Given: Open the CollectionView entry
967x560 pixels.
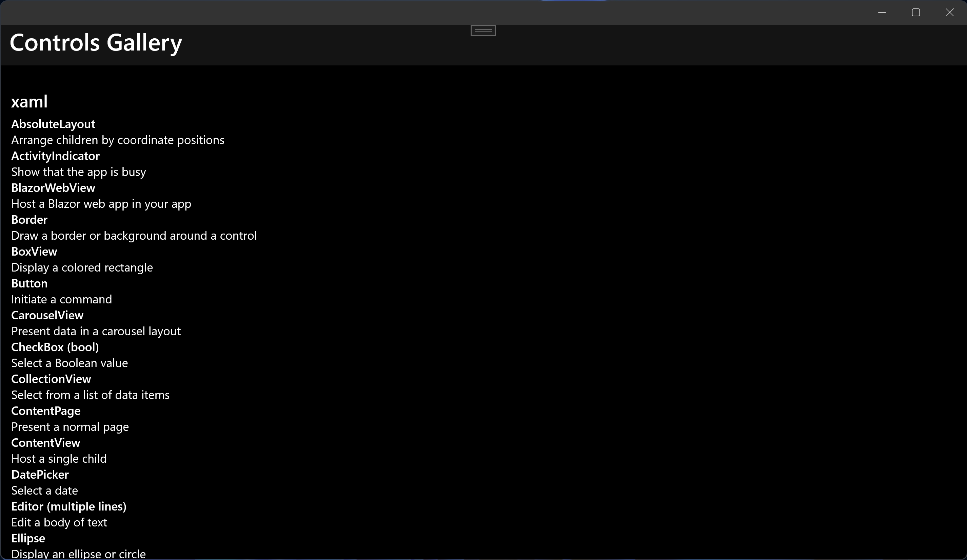Looking at the screenshot, I should click(51, 379).
